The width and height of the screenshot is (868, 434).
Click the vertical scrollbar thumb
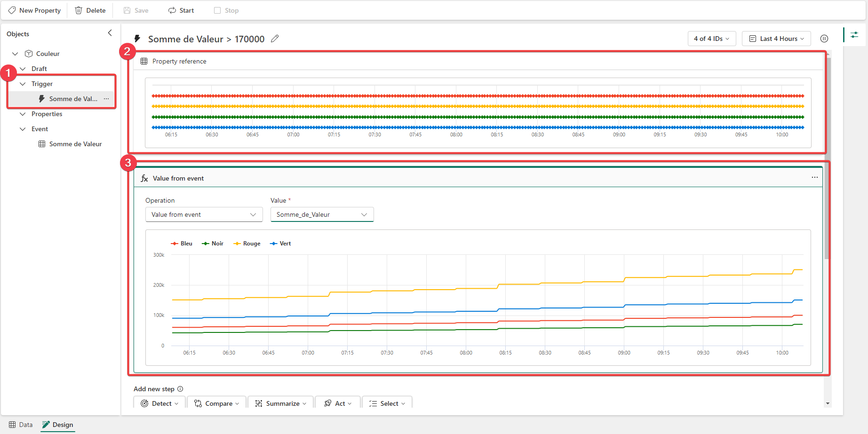click(x=827, y=158)
